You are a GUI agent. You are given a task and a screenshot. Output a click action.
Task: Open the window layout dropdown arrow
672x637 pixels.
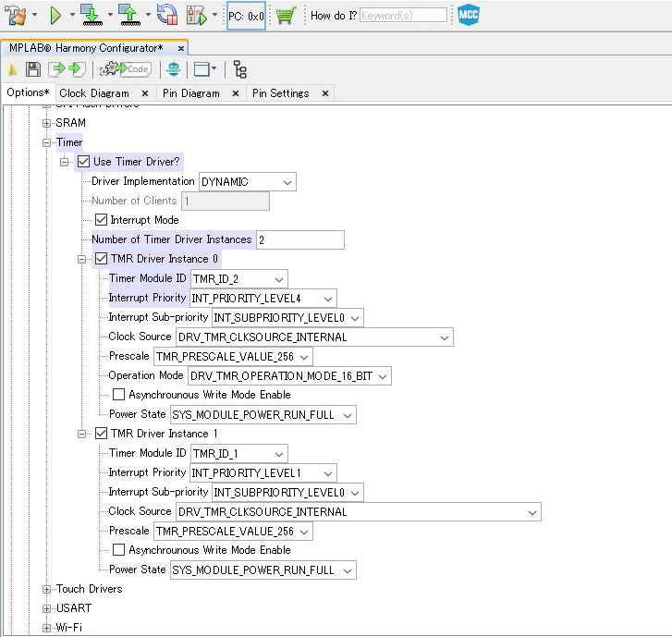coord(214,68)
